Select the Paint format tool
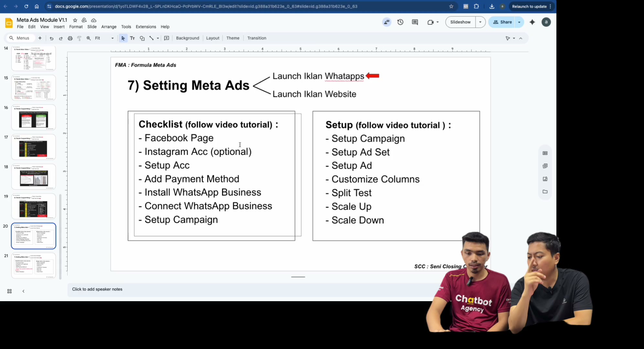 [x=79, y=38]
